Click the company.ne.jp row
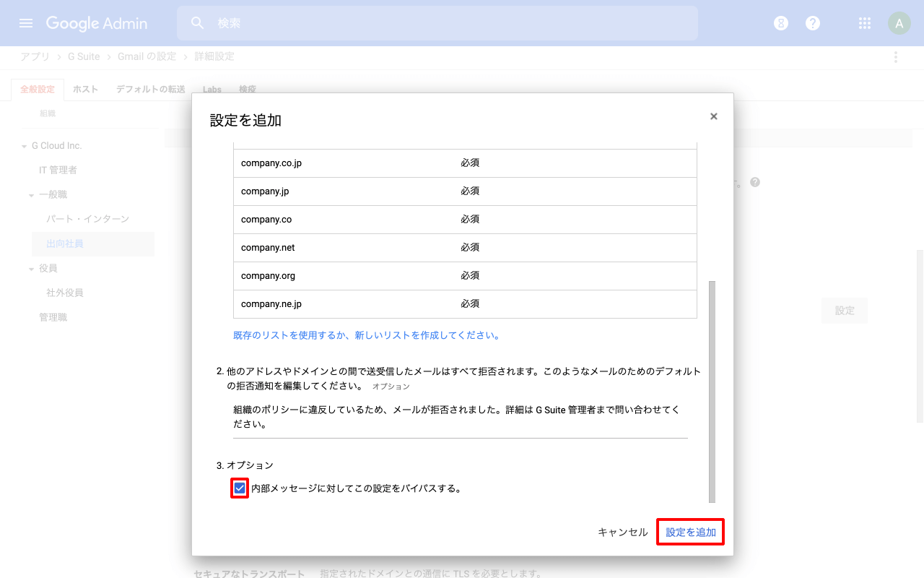The height and width of the screenshot is (578, 924). pyautogui.click(x=465, y=304)
